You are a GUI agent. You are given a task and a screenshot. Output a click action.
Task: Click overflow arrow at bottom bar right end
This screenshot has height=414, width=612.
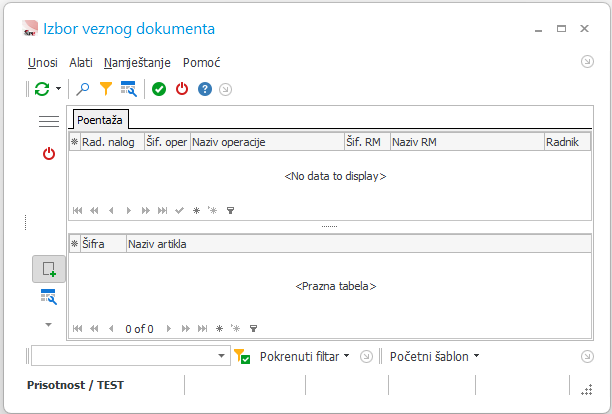pos(587,356)
